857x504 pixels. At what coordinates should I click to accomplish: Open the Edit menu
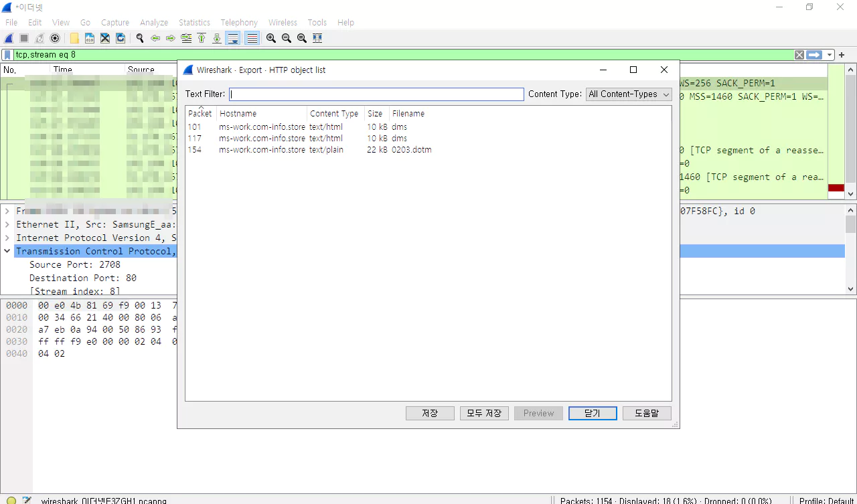click(35, 22)
